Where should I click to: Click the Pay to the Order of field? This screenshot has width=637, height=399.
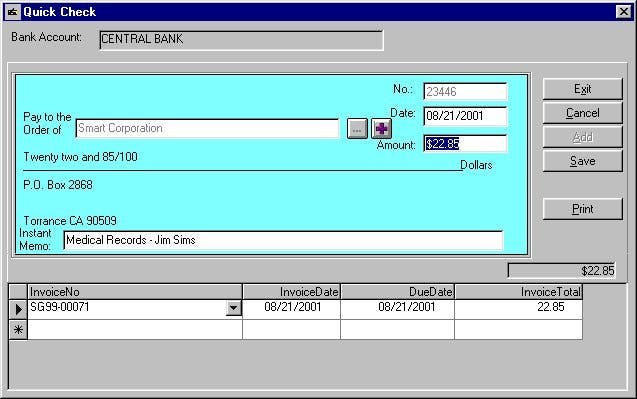207,128
